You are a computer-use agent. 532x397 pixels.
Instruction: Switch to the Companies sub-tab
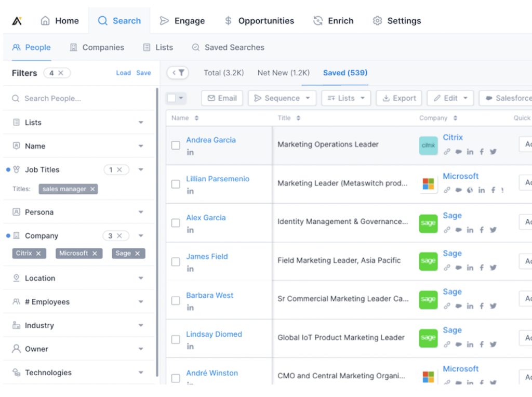pyautogui.click(x=97, y=47)
